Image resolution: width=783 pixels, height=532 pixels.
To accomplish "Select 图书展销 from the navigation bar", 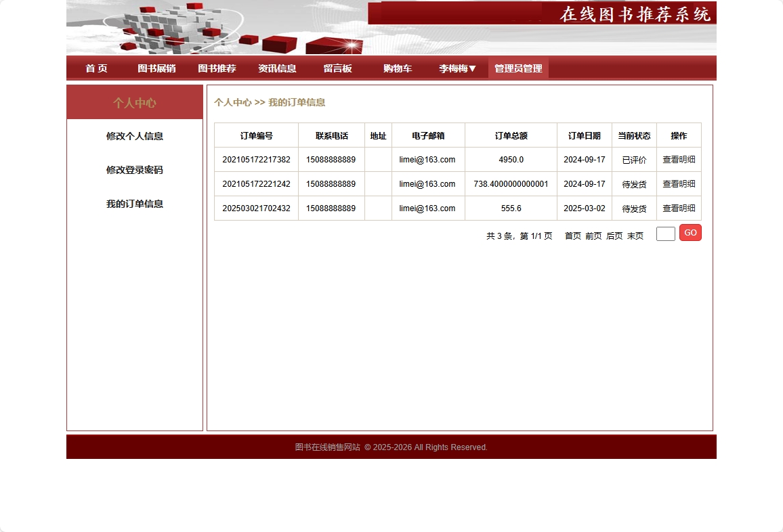I will pyautogui.click(x=156, y=68).
